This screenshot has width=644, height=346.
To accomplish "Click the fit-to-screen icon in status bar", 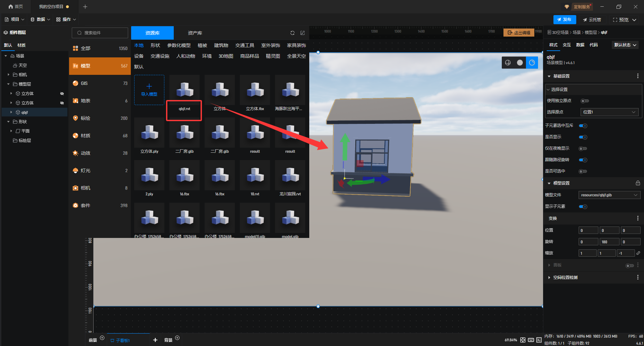I will tap(523, 340).
